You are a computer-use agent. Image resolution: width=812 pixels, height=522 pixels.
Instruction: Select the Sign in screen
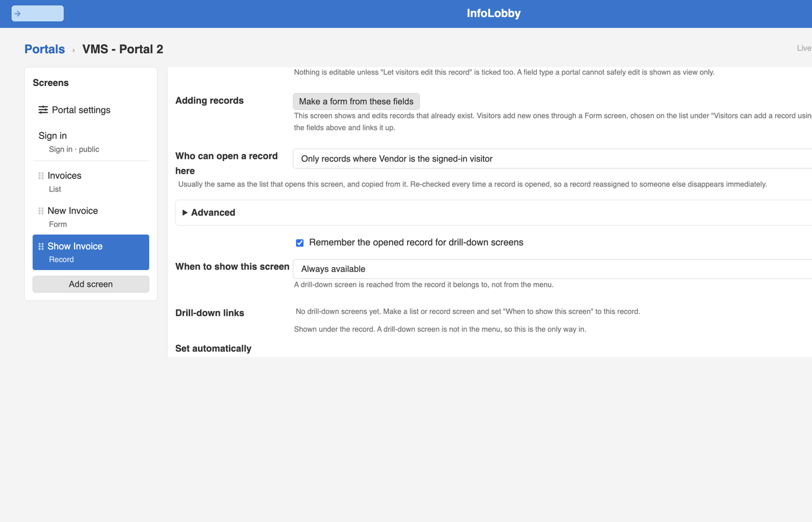(91, 142)
